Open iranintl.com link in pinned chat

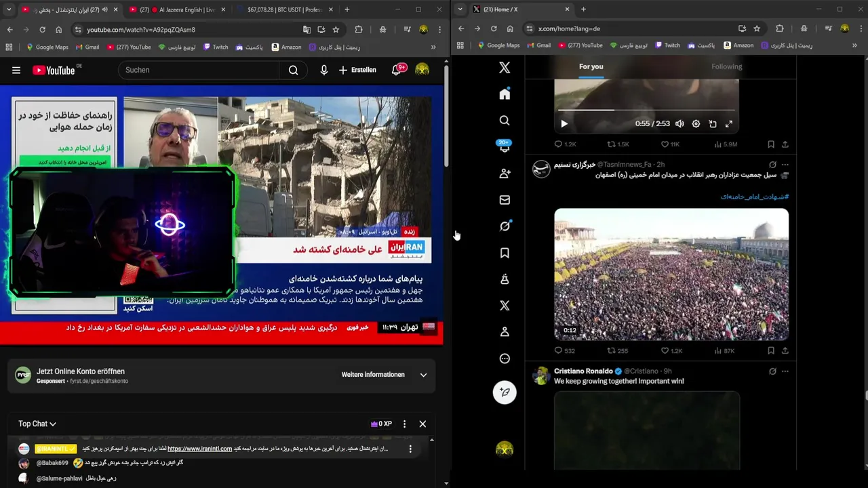[x=199, y=449]
